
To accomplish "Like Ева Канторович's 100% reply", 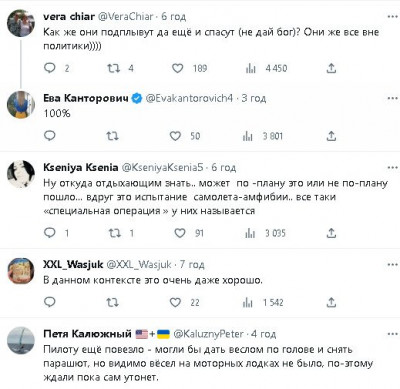I will point(175,136).
